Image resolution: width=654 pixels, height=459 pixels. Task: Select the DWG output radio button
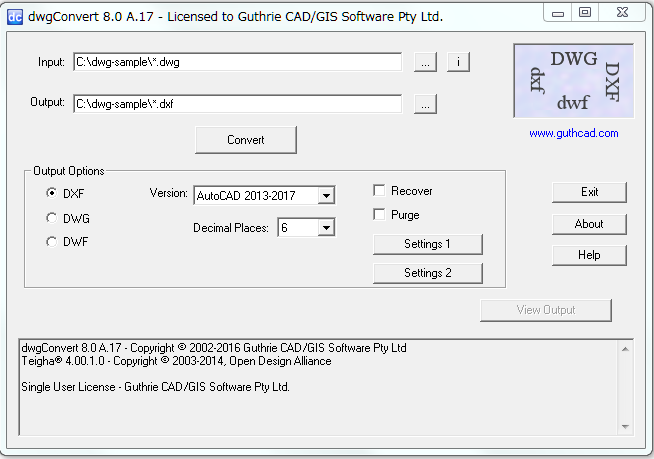(51, 218)
